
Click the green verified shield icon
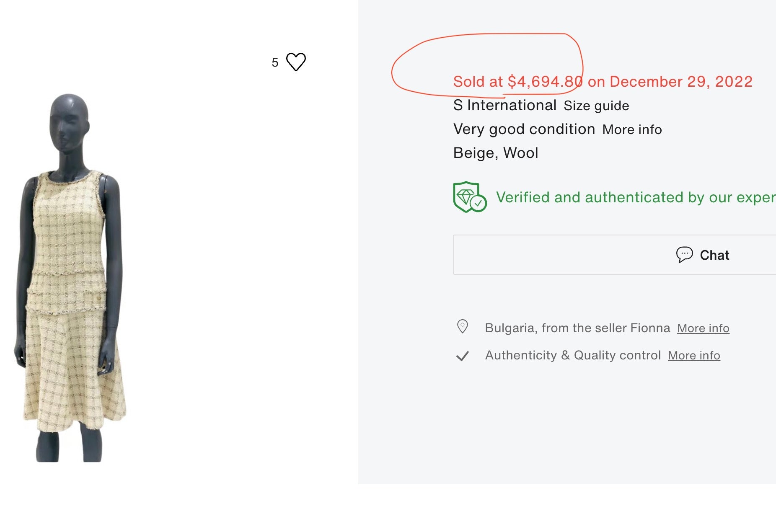coord(469,197)
